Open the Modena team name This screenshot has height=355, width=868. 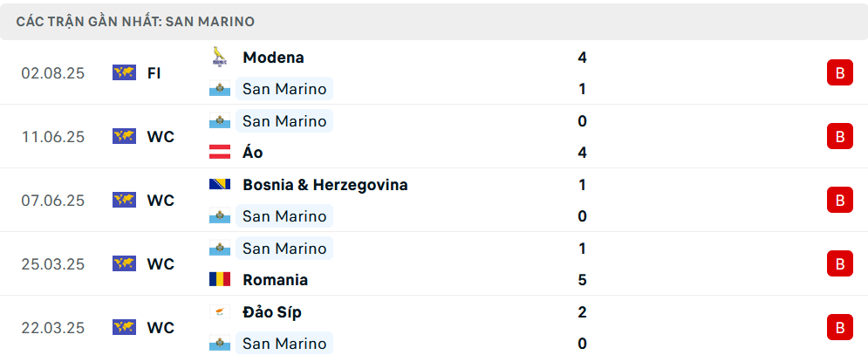(273, 58)
